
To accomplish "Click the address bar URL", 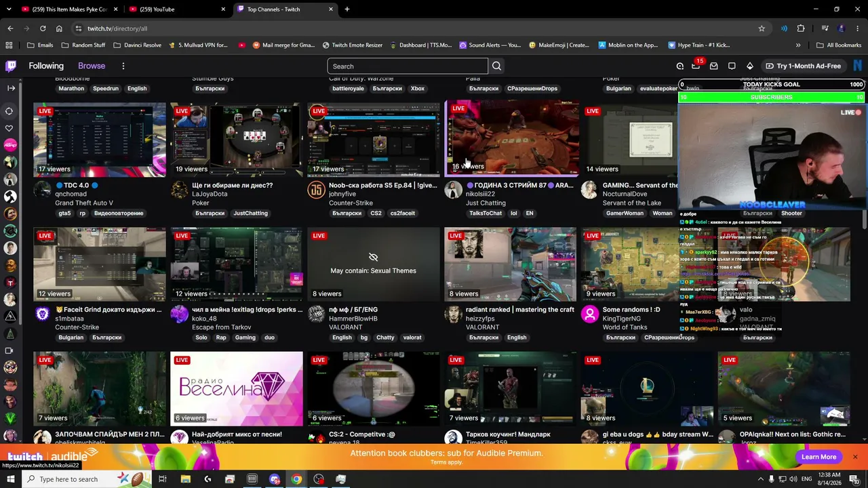I will pyautogui.click(x=117, y=28).
